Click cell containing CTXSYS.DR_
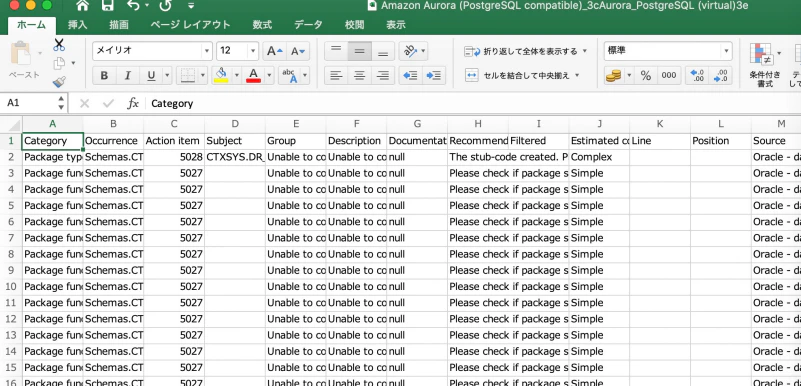 [x=235, y=157]
